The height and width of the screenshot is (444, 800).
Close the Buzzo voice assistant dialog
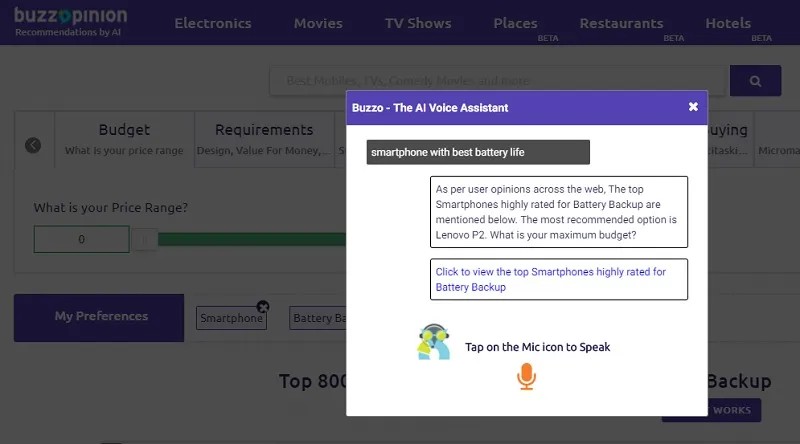point(693,107)
